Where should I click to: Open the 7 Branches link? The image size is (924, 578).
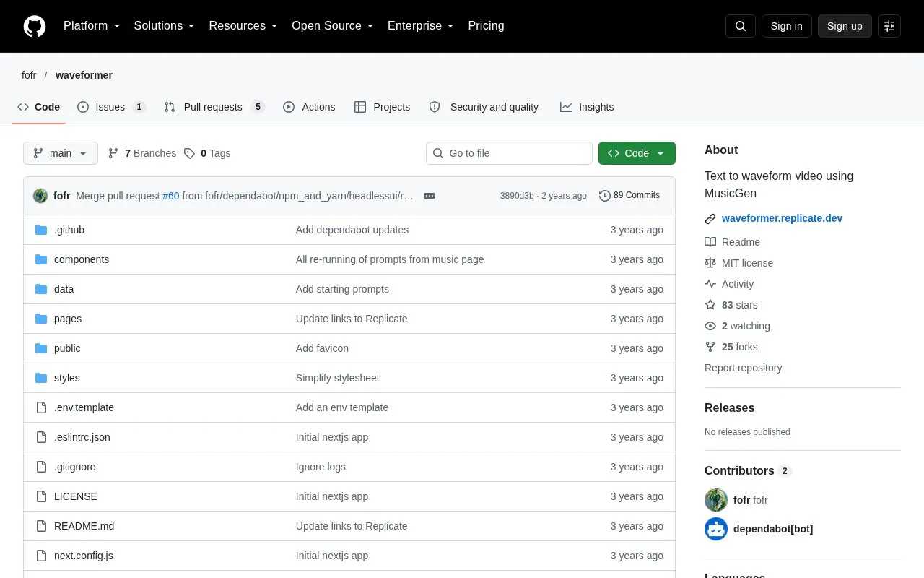pyautogui.click(x=142, y=153)
